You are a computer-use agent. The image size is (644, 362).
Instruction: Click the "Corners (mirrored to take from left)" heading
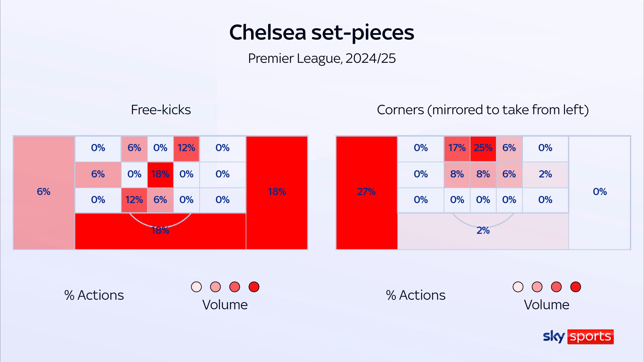[483, 110]
